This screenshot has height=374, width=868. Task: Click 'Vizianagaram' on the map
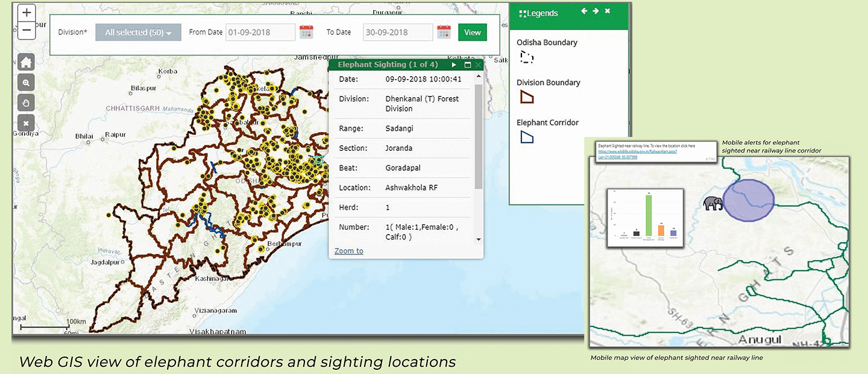[216, 310]
